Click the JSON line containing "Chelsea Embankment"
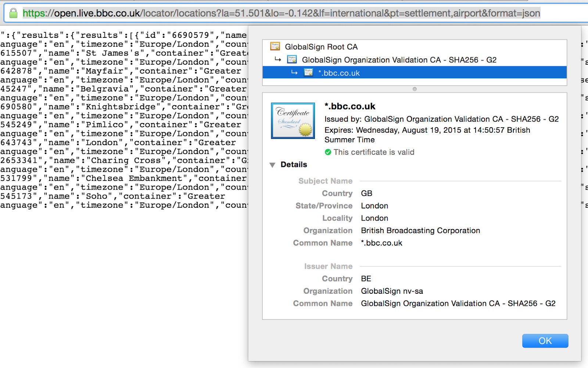Screen dimensions: 588x368 [123, 178]
